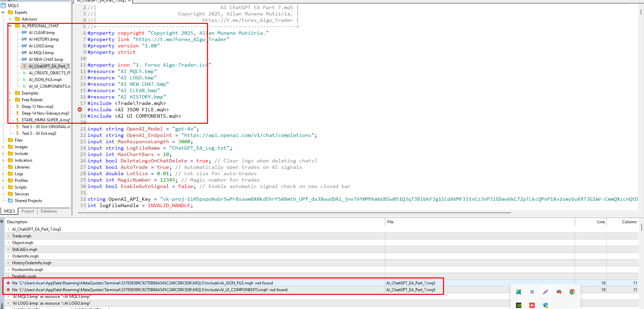This screenshot has height=309, width=644.
Task: Place cursor on the #include AI_JSON_FILE.mqh line
Action: pos(128,110)
